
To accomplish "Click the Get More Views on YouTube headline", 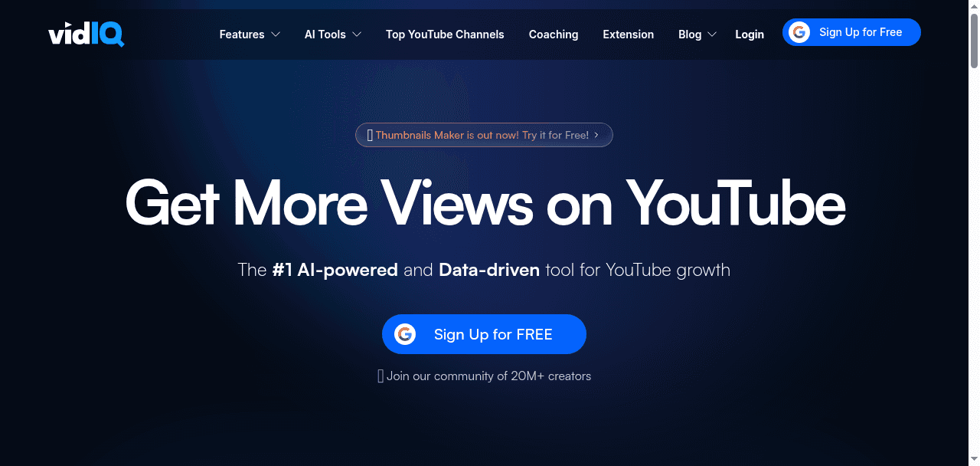I will coord(485,203).
